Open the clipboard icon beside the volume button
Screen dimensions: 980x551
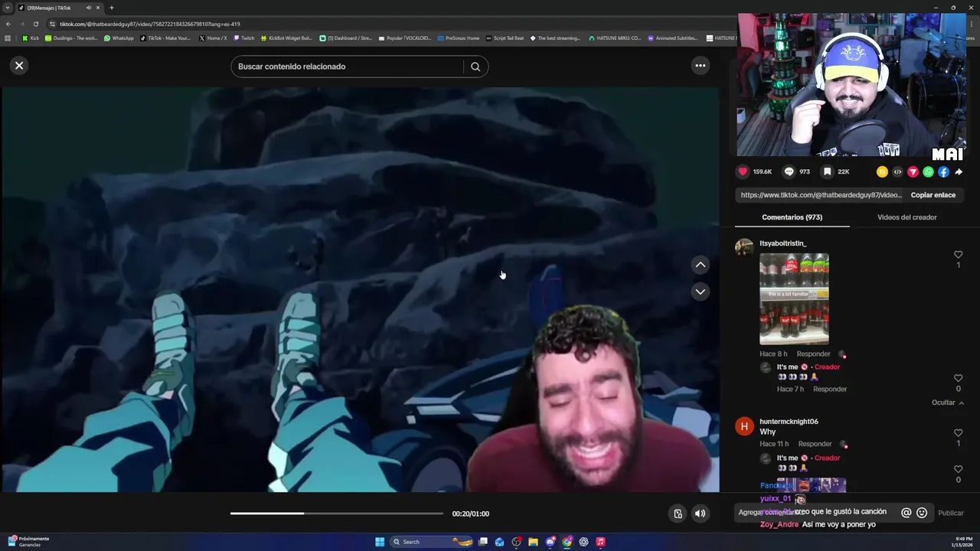pyautogui.click(x=678, y=514)
